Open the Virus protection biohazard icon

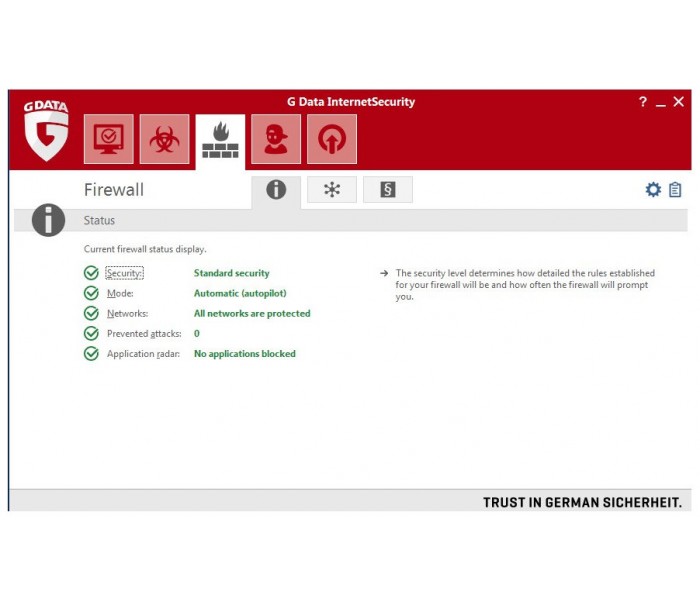click(164, 139)
